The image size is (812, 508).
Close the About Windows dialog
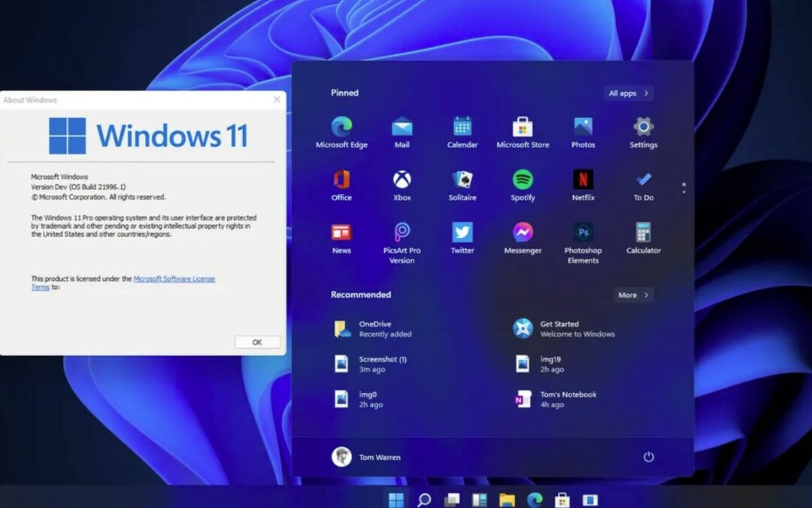[x=277, y=99]
